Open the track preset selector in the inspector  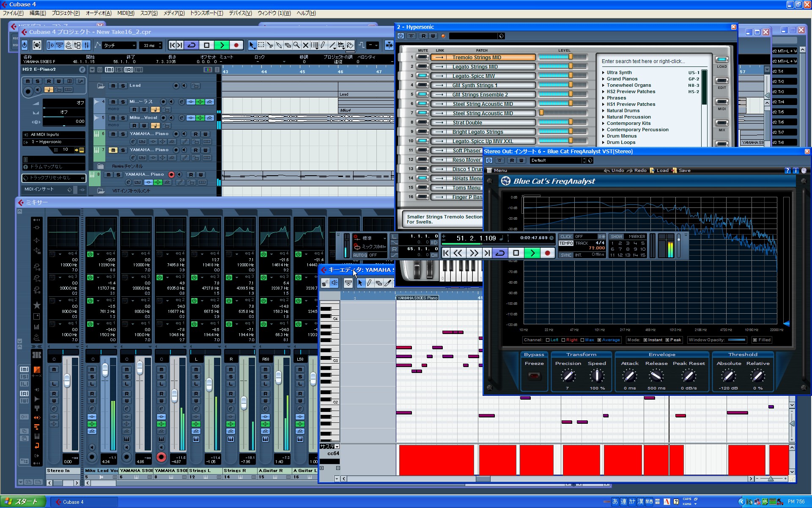54,178
